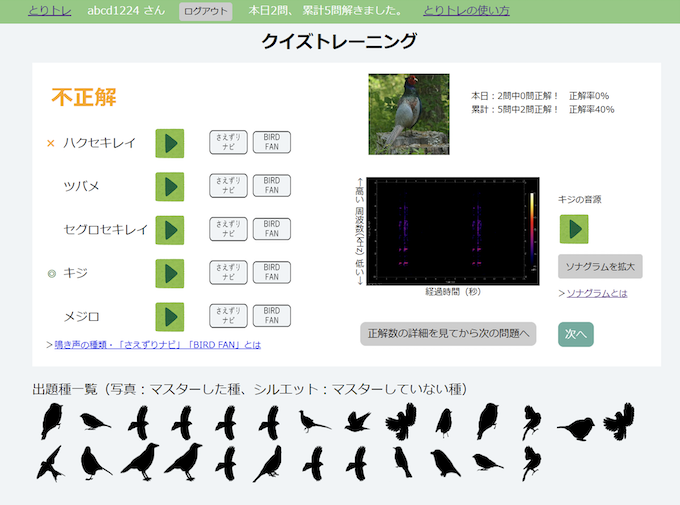680x505 pixels.
Task: Open さえずりナビ for メジロ
Action: (228, 316)
